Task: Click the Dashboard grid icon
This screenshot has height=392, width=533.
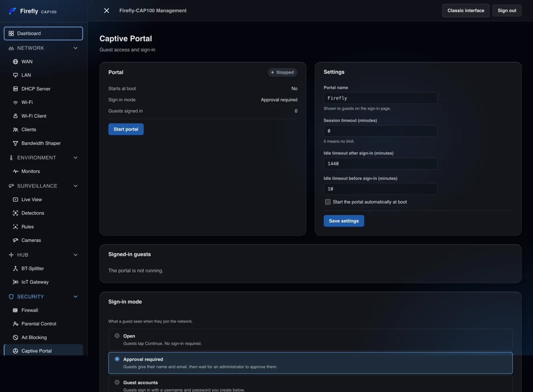Action: coord(11,33)
